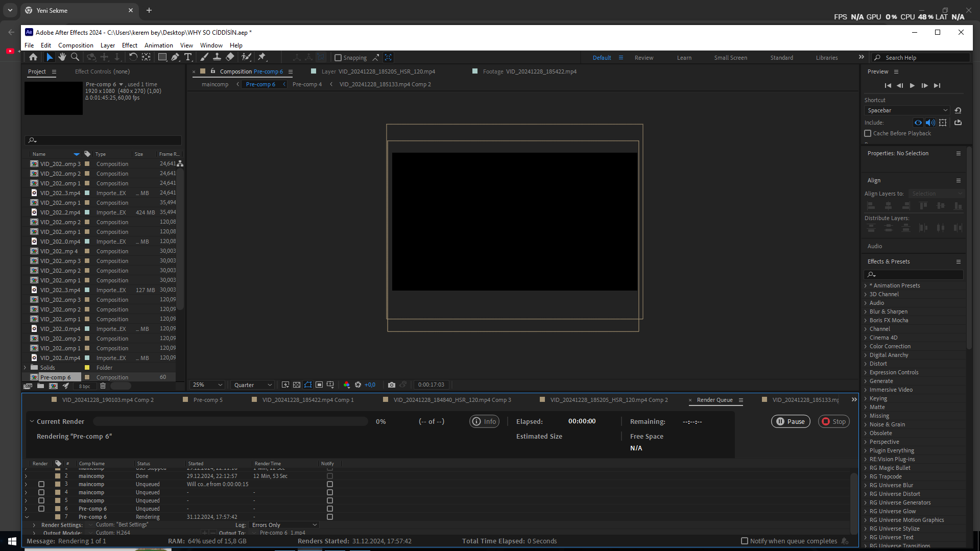Click the Current Render progress bar
The width and height of the screenshot is (980, 551).
(231, 421)
